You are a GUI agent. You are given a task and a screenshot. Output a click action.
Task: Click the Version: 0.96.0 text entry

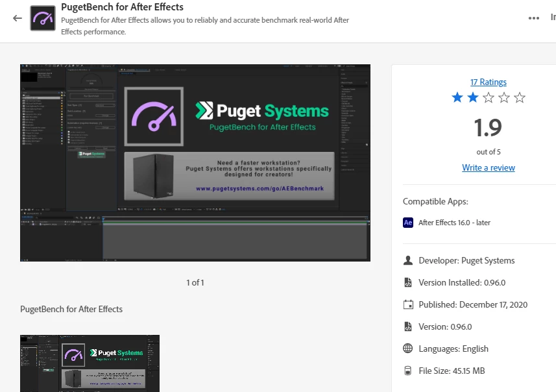(x=445, y=326)
